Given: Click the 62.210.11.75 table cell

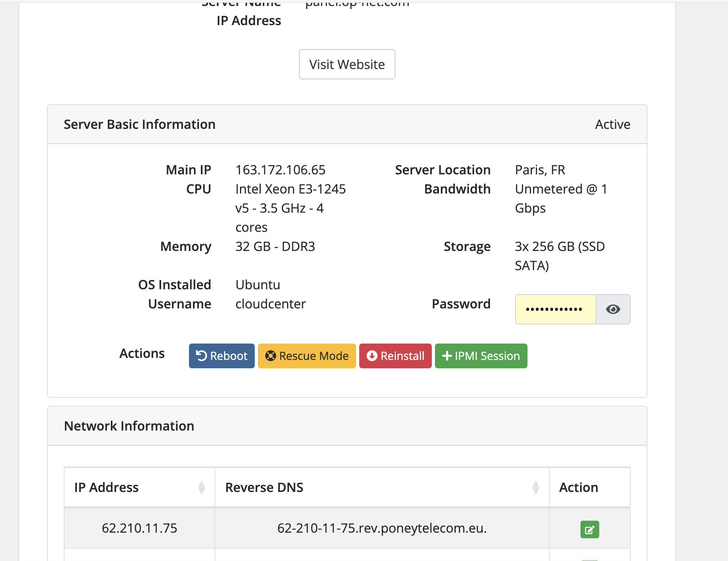Looking at the screenshot, I should 139,528.
